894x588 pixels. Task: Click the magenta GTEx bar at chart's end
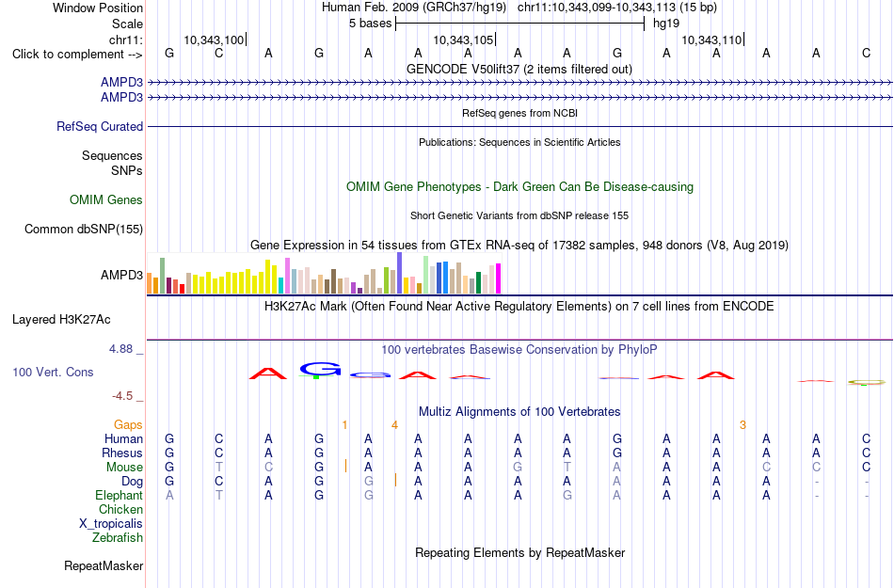pos(499,278)
